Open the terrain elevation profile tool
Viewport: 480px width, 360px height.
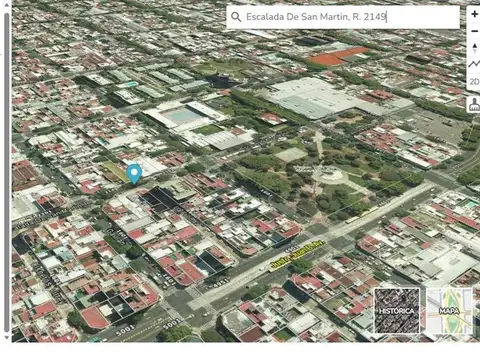tap(474, 64)
